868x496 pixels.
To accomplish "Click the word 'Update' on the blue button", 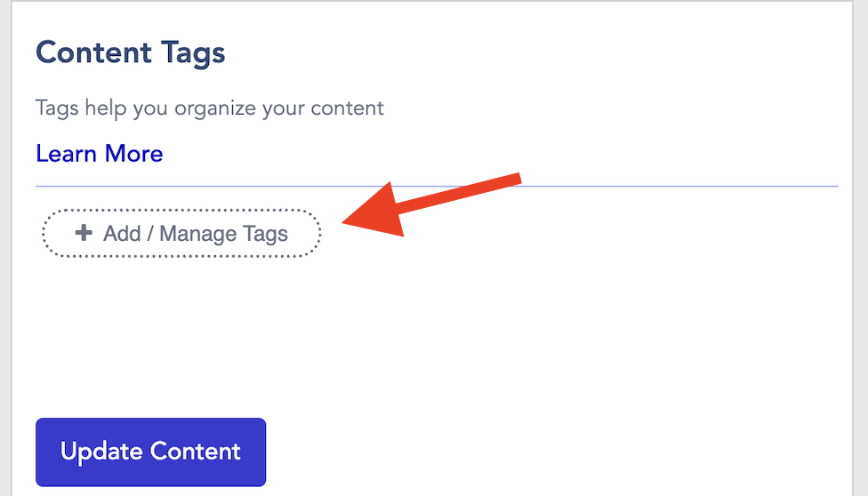I will (x=101, y=452).
